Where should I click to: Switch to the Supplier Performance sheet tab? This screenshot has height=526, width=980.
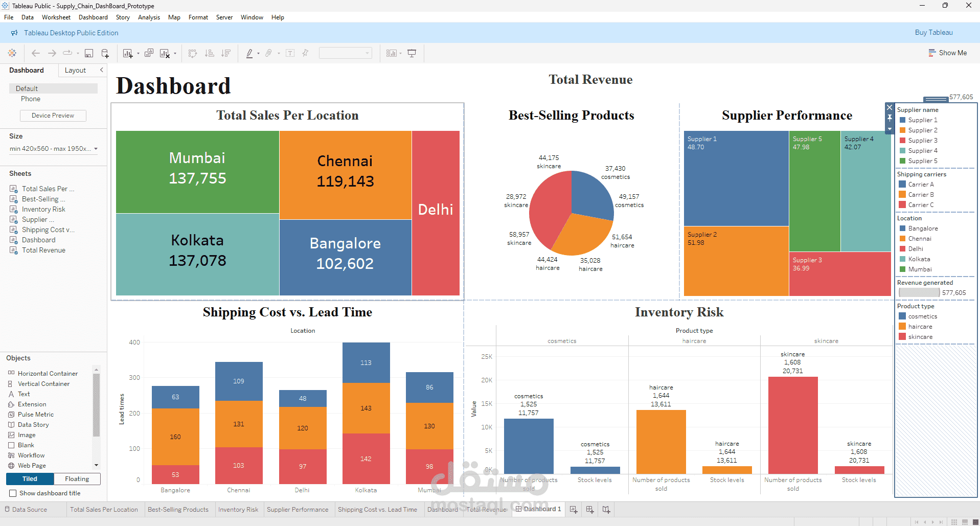(x=298, y=510)
